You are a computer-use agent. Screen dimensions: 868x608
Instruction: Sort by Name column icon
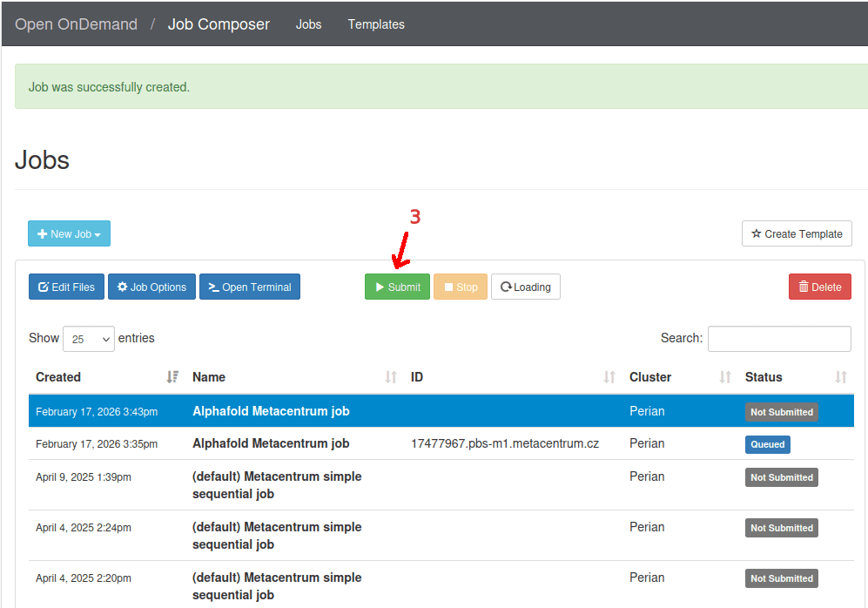(x=391, y=377)
